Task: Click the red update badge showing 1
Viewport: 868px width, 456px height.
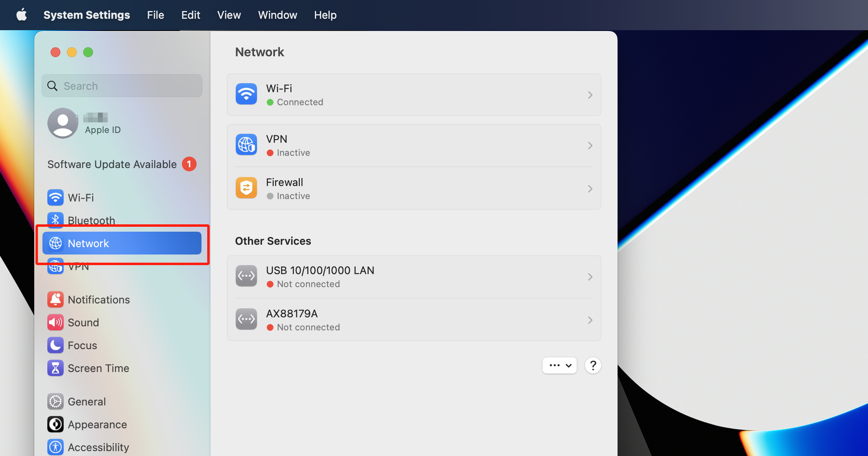Action: click(x=189, y=164)
